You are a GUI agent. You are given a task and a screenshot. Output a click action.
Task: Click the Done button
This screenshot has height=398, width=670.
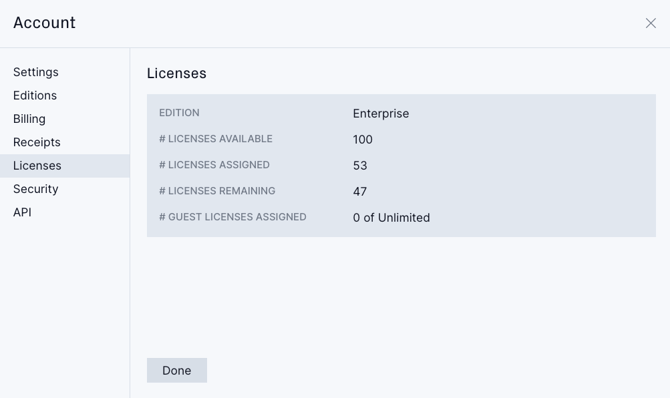(177, 370)
